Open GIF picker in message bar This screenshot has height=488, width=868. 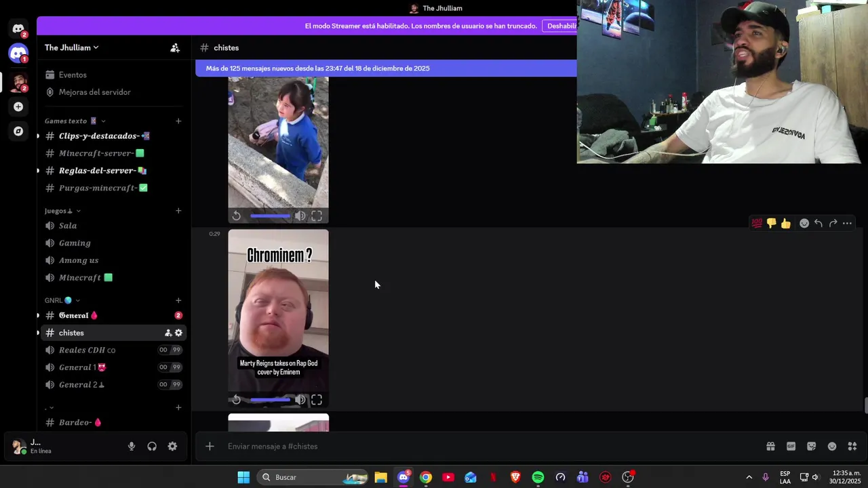point(791,446)
